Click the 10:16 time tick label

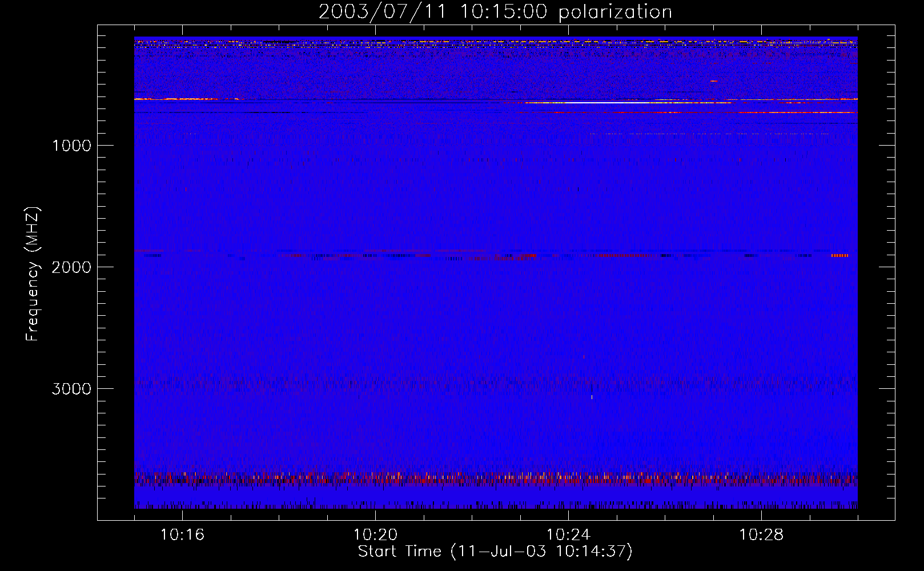coord(182,535)
